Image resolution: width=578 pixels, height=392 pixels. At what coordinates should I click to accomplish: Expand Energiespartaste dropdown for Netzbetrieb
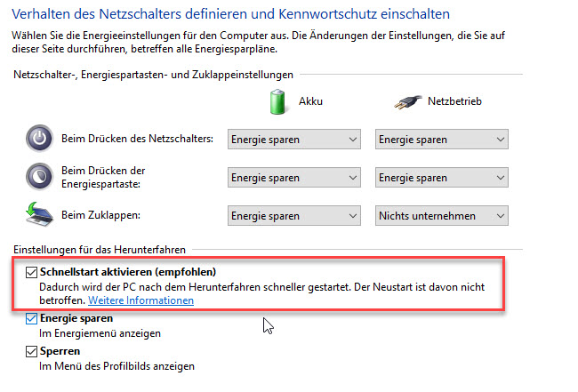pyautogui.click(x=442, y=178)
